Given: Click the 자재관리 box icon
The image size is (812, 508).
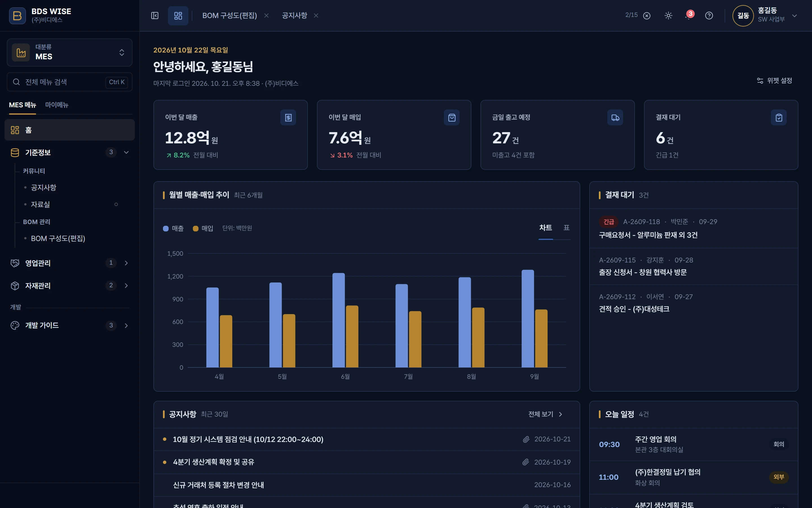Looking at the screenshot, I should (15, 286).
